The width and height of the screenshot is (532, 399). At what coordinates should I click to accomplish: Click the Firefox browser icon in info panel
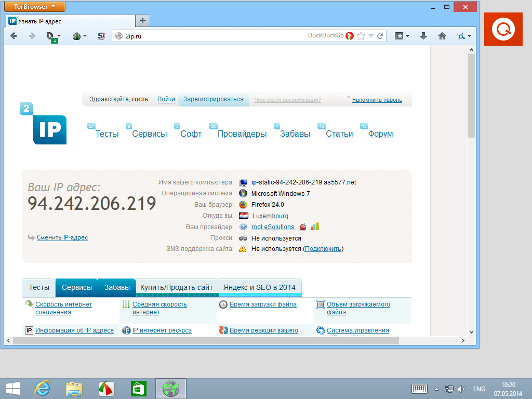pyautogui.click(x=243, y=205)
